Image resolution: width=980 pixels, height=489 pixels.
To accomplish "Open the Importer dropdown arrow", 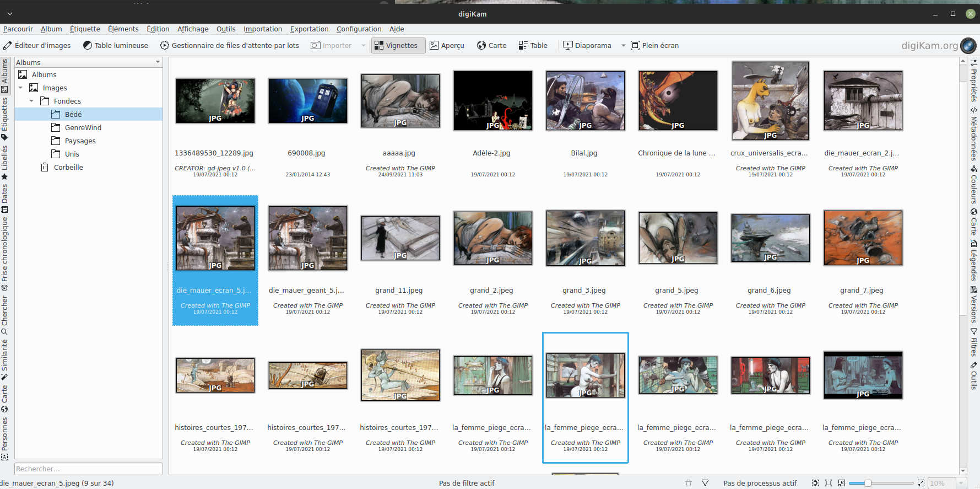I will [x=363, y=45].
